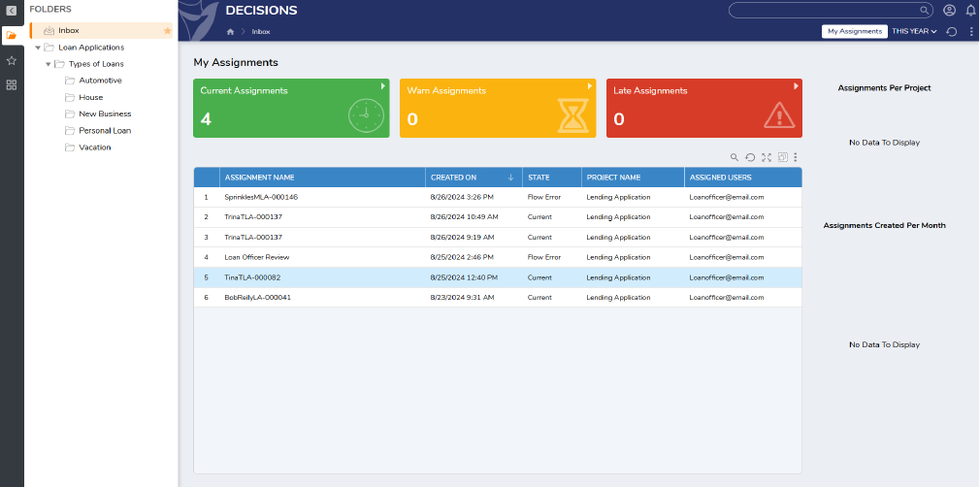Open the Automotive folder
This screenshot has height=487, width=980.
[100, 81]
